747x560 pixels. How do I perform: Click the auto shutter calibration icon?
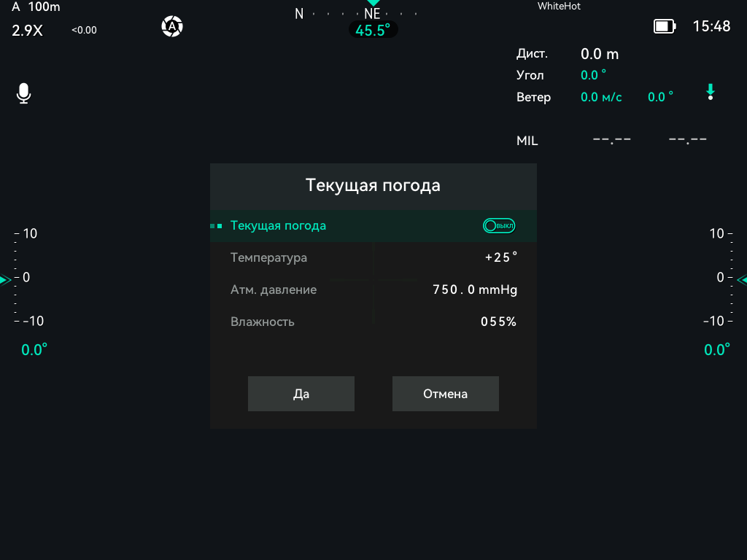[172, 26]
